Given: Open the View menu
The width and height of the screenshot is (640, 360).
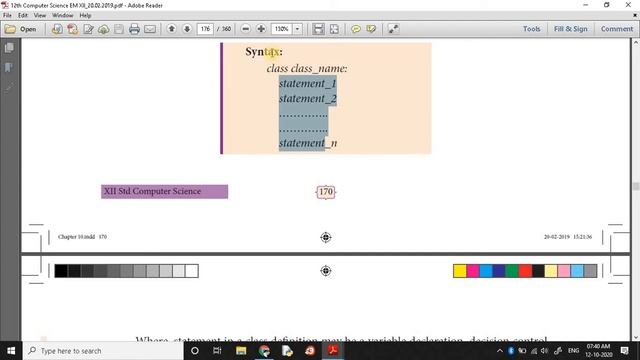Looking at the screenshot, I should point(40,16).
